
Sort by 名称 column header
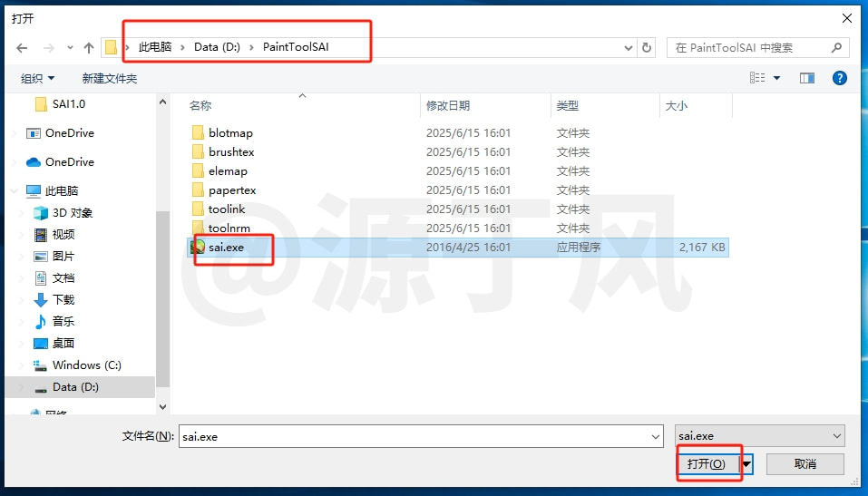[200, 105]
